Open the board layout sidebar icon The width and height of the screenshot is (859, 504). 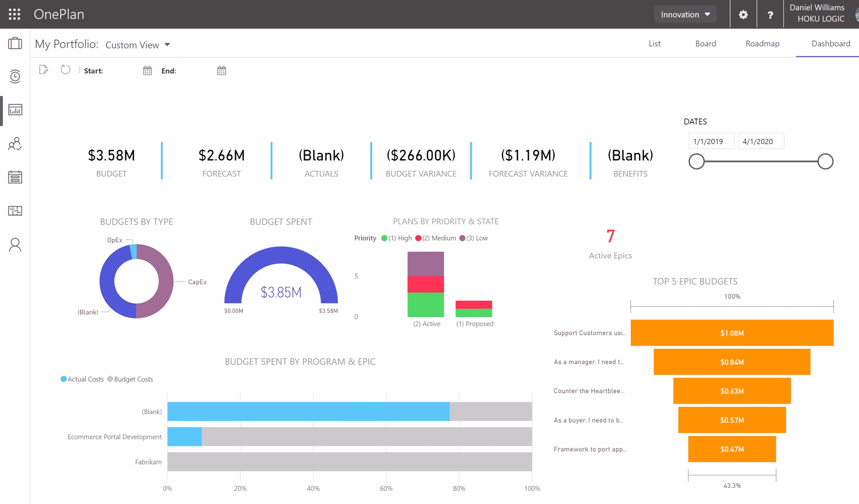(x=15, y=211)
